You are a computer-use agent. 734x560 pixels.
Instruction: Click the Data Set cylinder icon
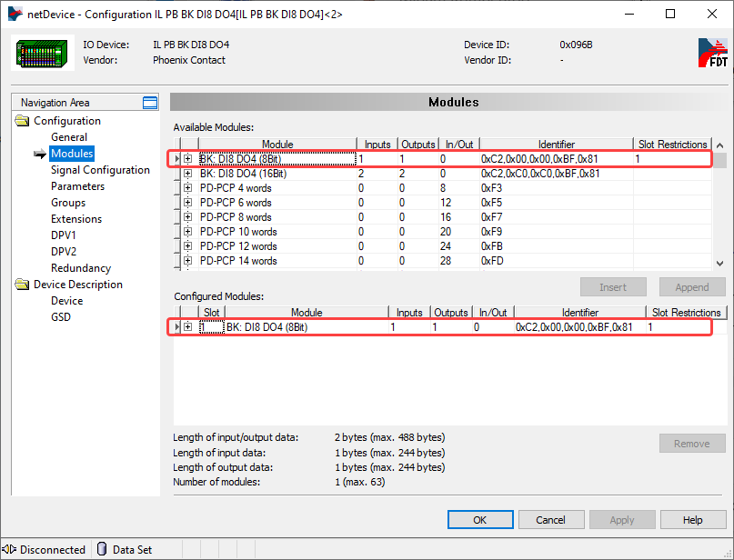click(102, 549)
